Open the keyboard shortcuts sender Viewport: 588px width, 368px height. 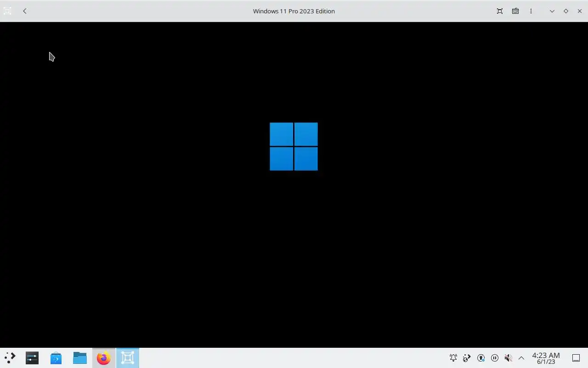[515, 11]
